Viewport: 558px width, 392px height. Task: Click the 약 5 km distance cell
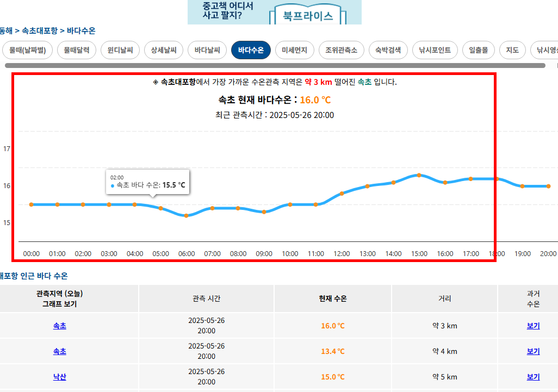[444, 377]
